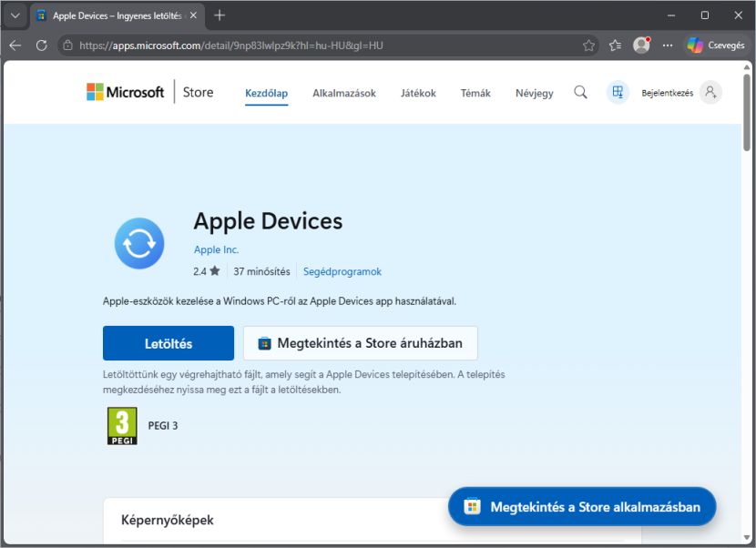Open the Témák tab
The image size is (756, 548).
pos(475,93)
